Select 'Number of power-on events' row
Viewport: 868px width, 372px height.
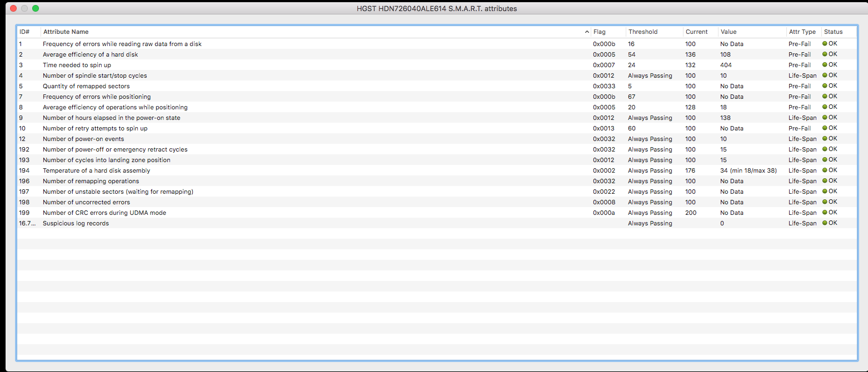point(437,139)
